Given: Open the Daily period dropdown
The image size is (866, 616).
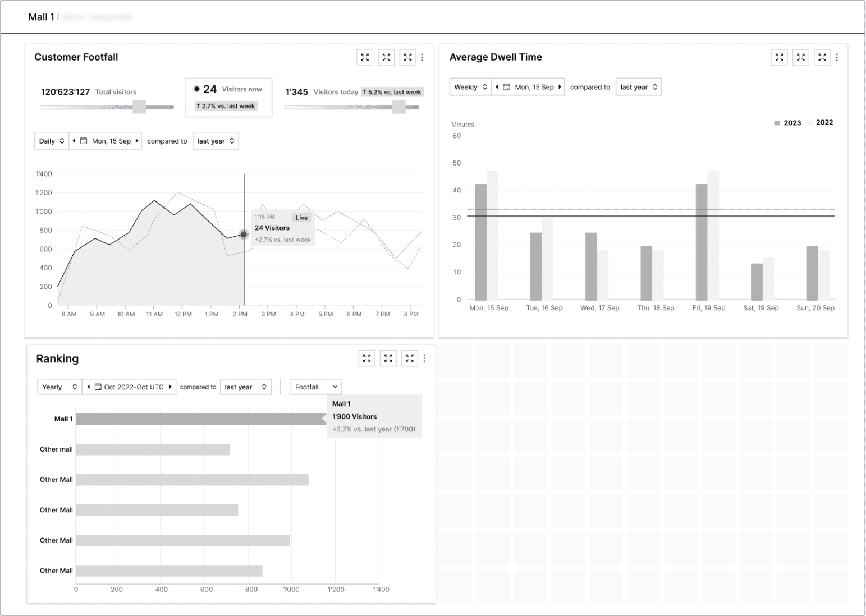Looking at the screenshot, I should pyautogui.click(x=51, y=141).
